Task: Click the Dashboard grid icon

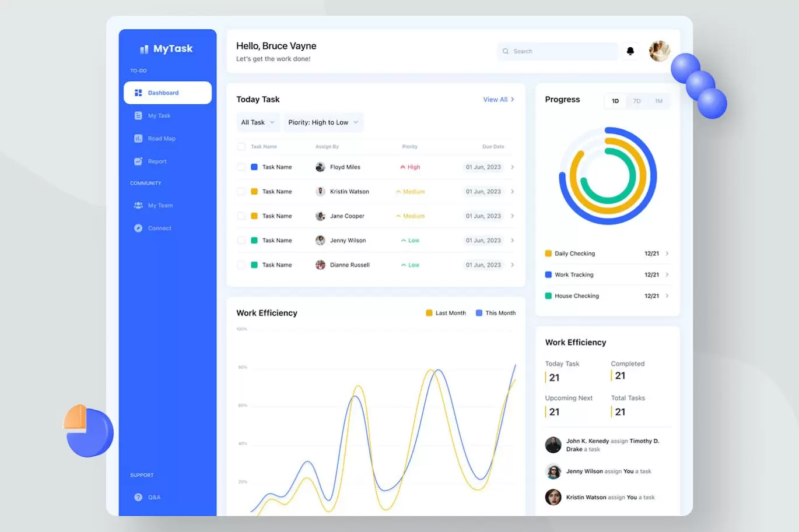Action: (x=138, y=93)
